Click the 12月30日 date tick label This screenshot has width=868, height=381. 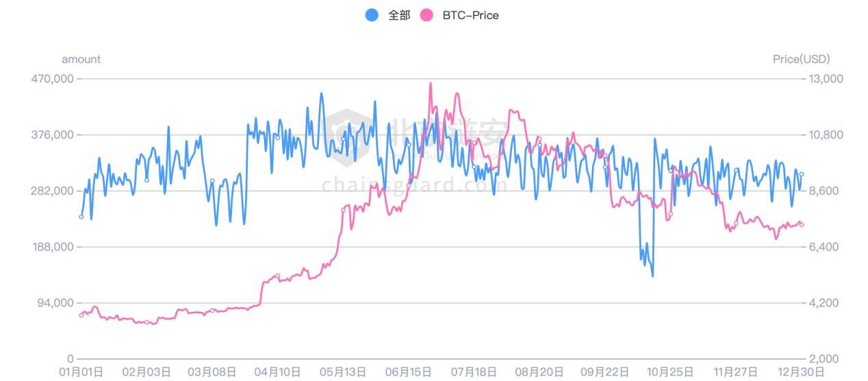point(802,372)
